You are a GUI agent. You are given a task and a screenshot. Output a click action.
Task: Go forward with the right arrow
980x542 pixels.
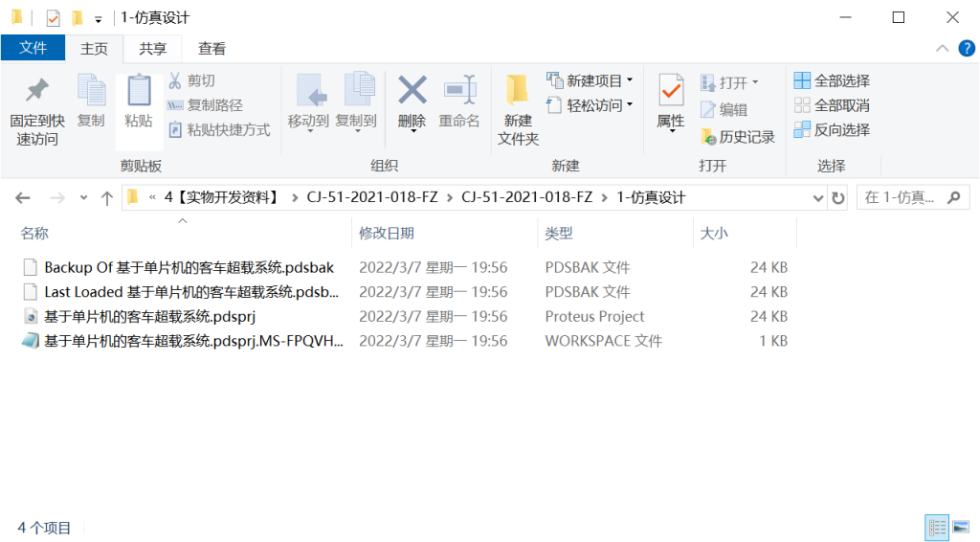tap(57, 198)
